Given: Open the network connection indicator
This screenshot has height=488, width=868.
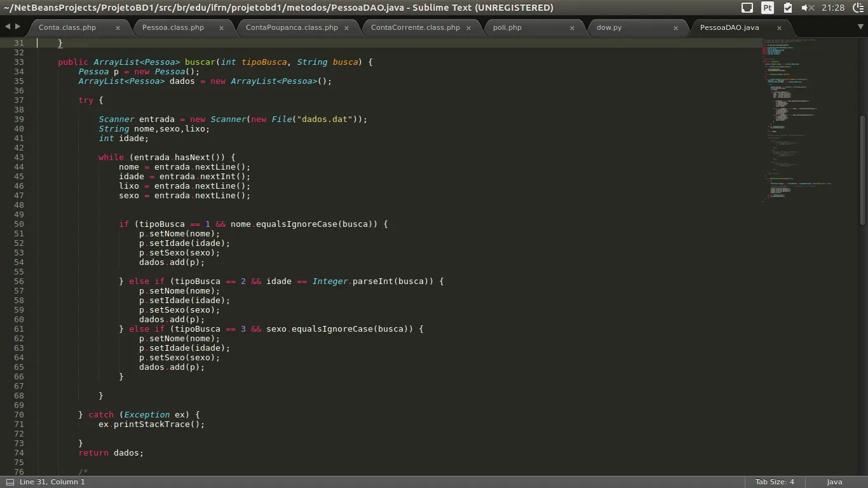Looking at the screenshot, I should click(x=747, y=8).
